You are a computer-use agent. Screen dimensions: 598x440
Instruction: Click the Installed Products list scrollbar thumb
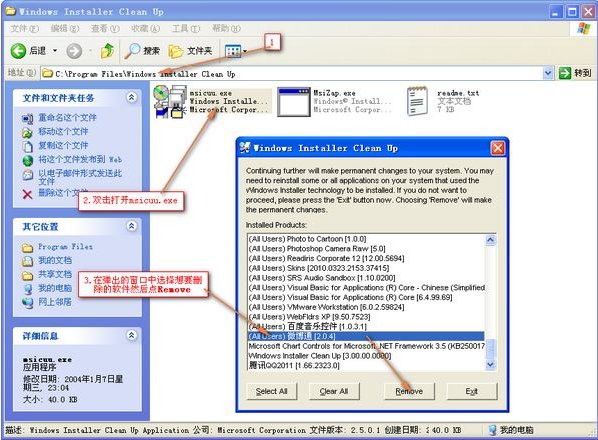click(x=491, y=348)
